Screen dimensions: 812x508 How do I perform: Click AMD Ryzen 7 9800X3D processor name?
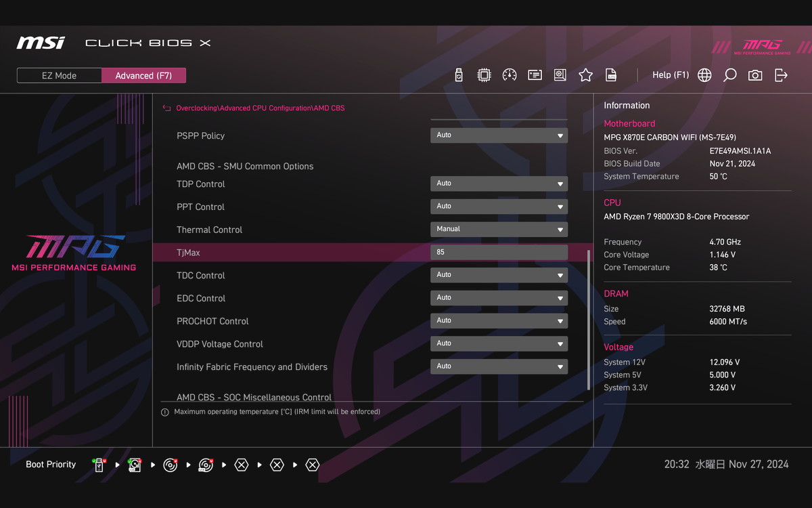coord(677,217)
